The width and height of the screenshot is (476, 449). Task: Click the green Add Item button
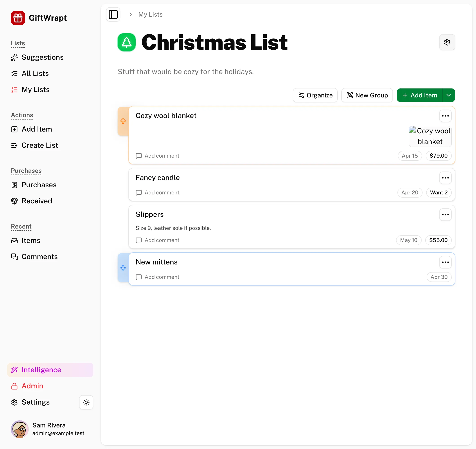click(419, 95)
